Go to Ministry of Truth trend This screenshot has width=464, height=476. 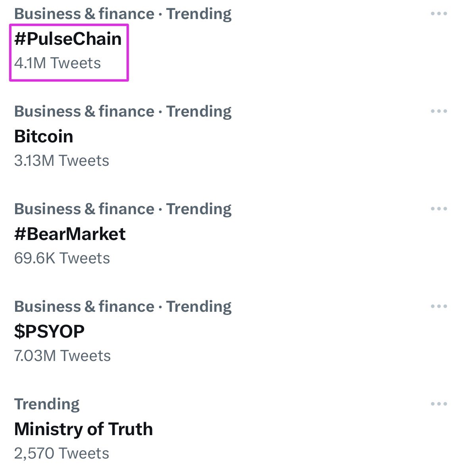(83, 429)
